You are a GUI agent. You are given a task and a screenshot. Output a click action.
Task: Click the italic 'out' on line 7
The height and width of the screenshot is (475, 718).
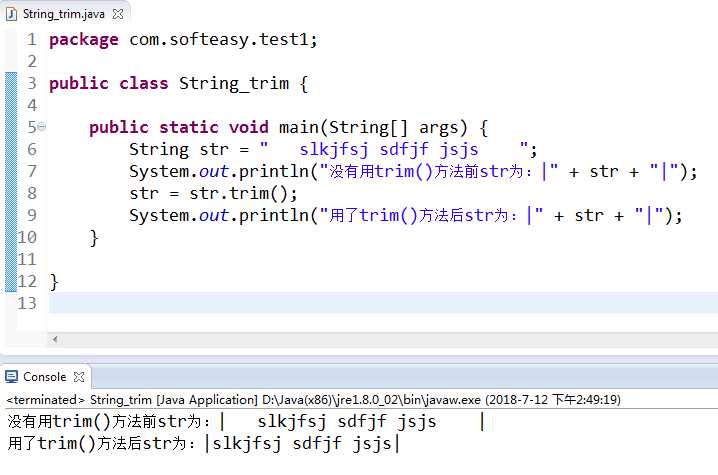pos(213,171)
